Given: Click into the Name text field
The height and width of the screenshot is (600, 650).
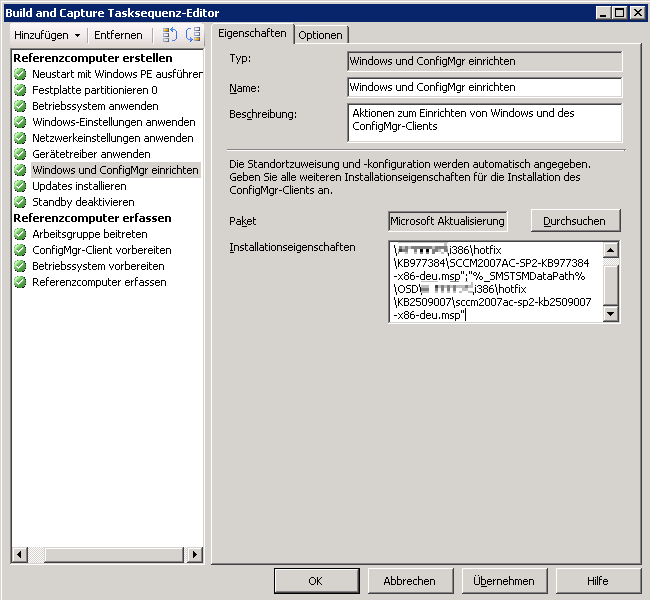Looking at the screenshot, I should [484, 88].
